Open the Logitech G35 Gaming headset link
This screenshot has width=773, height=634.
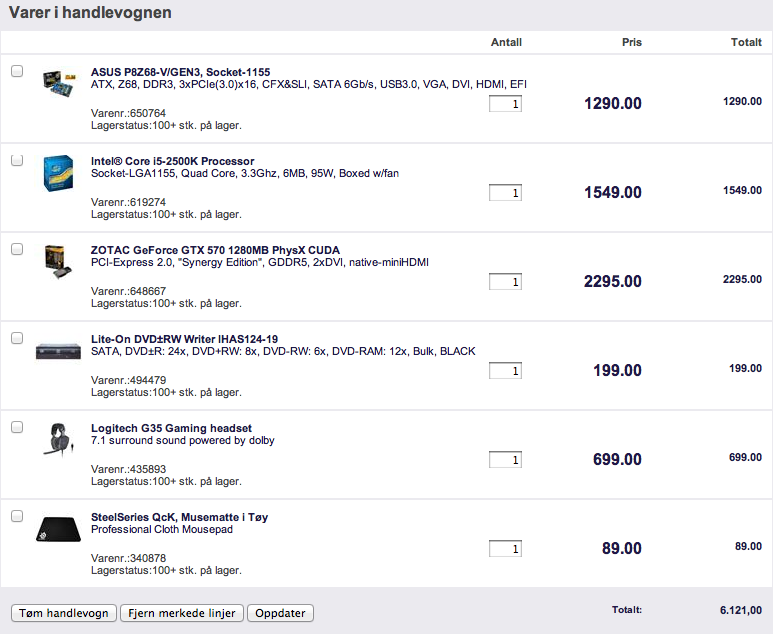click(x=171, y=428)
